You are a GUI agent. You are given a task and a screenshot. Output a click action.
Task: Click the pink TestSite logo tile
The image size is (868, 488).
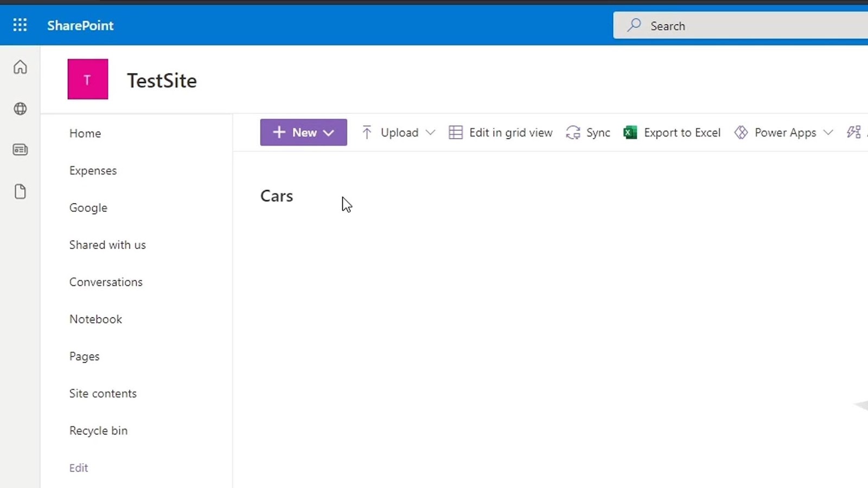pos(88,79)
